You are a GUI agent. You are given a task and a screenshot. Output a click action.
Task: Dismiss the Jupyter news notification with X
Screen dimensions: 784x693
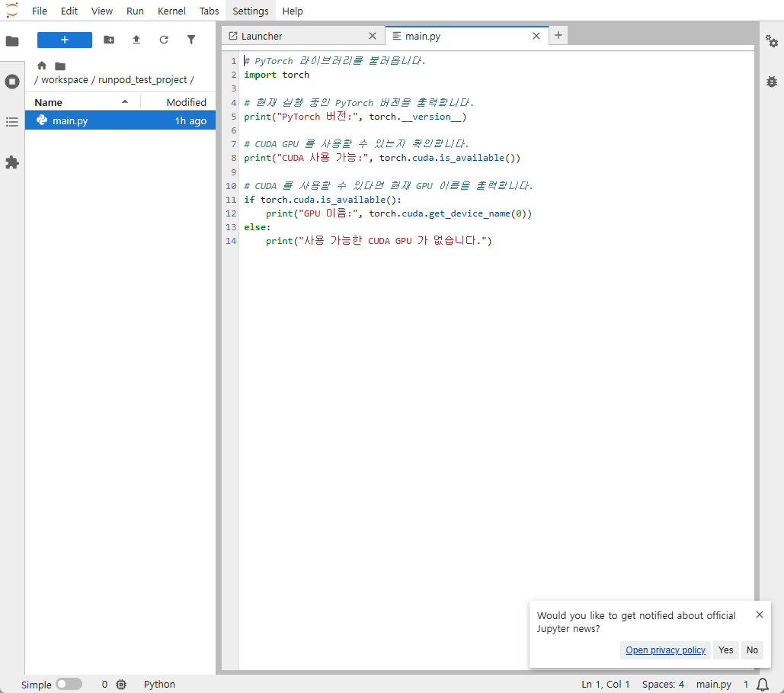click(x=760, y=614)
